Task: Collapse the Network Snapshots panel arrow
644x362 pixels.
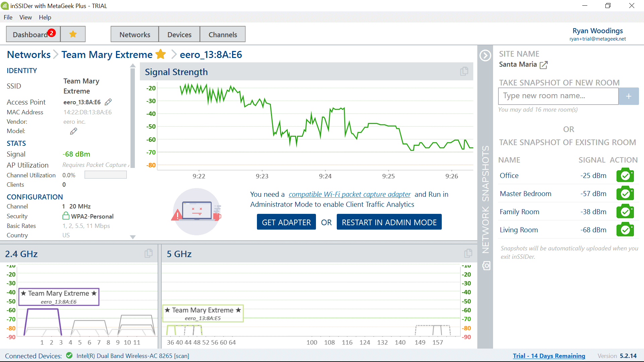Action: pyautogui.click(x=485, y=55)
